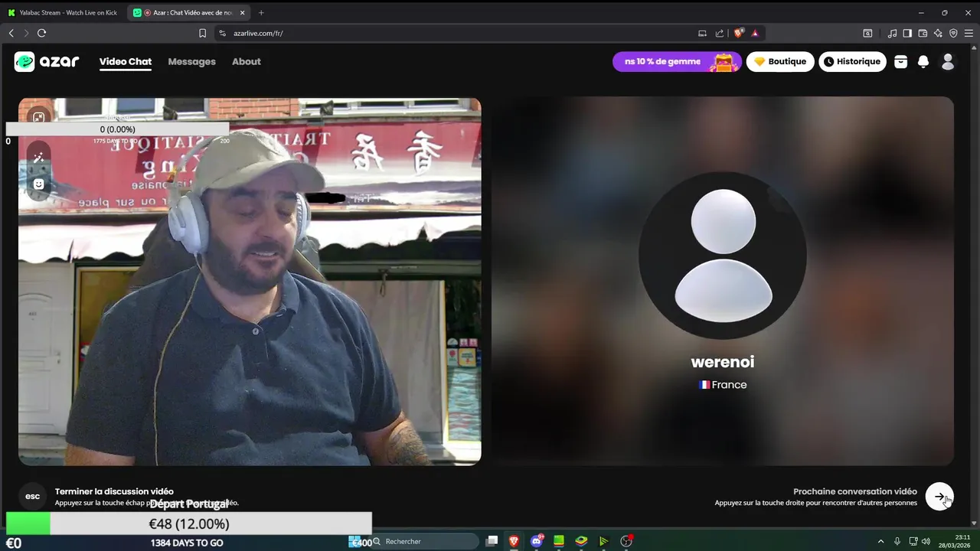Open Leo AI assistant icon
980x551 pixels.
click(x=938, y=33)
